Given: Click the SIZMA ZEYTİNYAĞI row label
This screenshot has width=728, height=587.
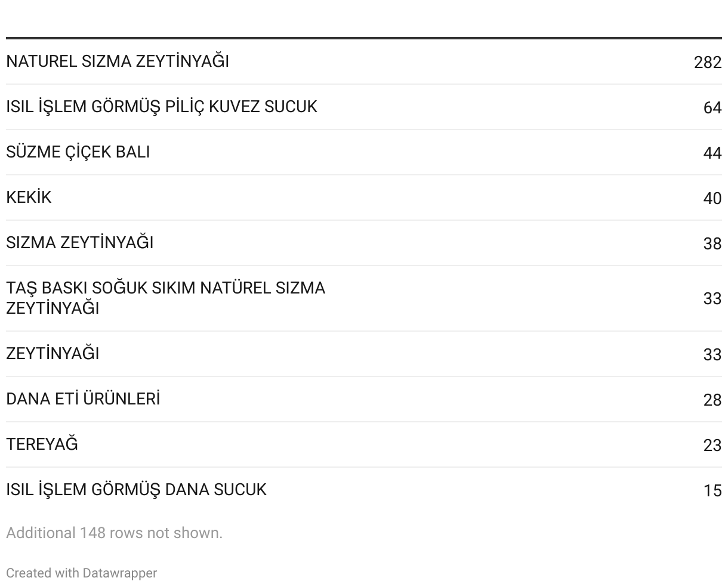Looking at the screenshot, I should [x=80, y=243].
